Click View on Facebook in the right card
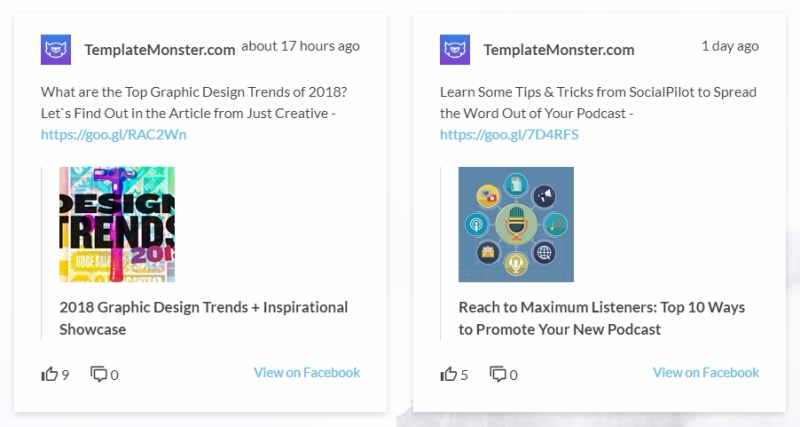 click(x=706, y=372)
